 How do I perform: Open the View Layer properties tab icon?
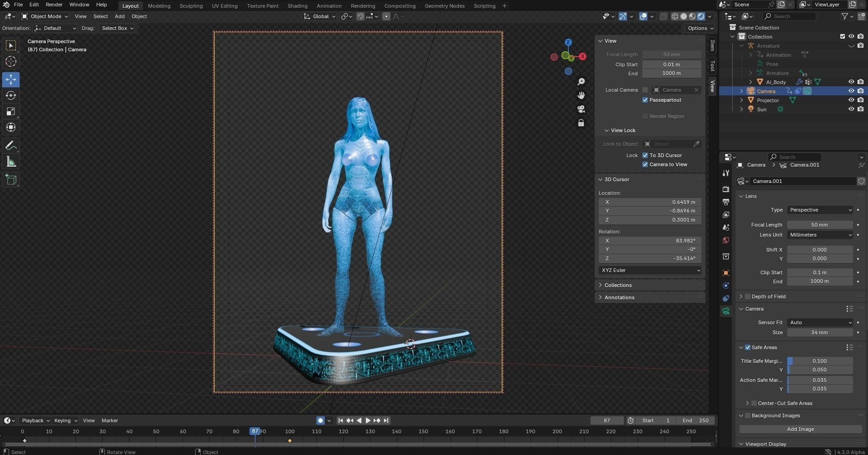[x=726, y=214]
